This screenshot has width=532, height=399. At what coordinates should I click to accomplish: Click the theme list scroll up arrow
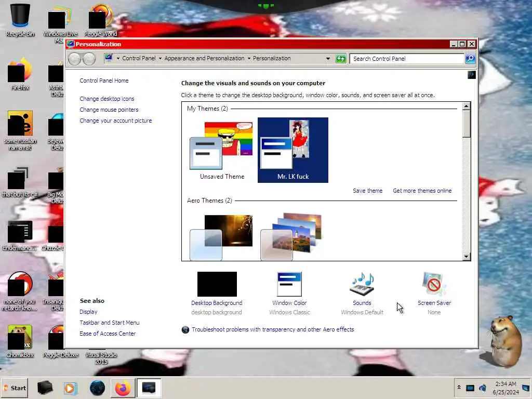(x=466, y=106)
